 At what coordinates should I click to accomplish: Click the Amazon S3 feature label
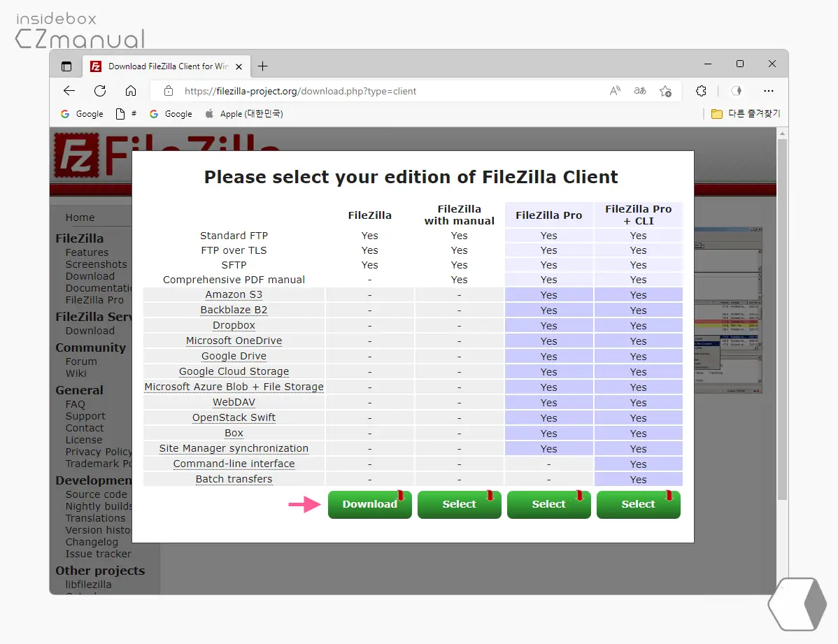tap(234, 294)
